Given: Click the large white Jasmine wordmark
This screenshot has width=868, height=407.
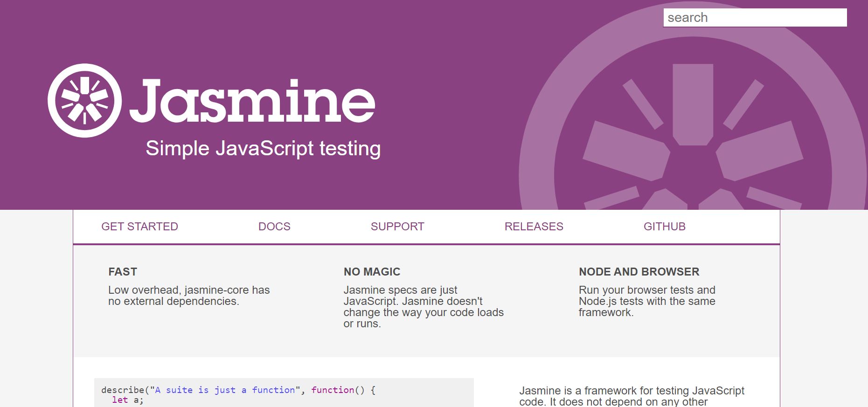Looking at the screenshot, I should 252,101.
